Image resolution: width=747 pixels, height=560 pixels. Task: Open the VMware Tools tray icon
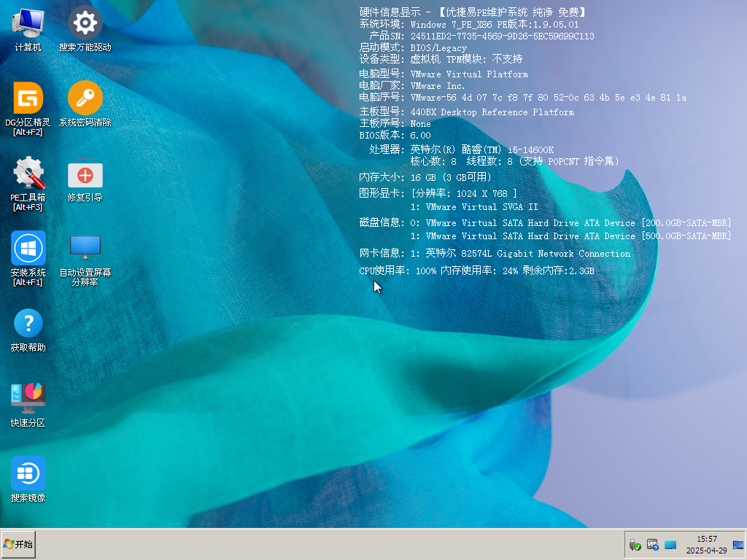(653, 545)
